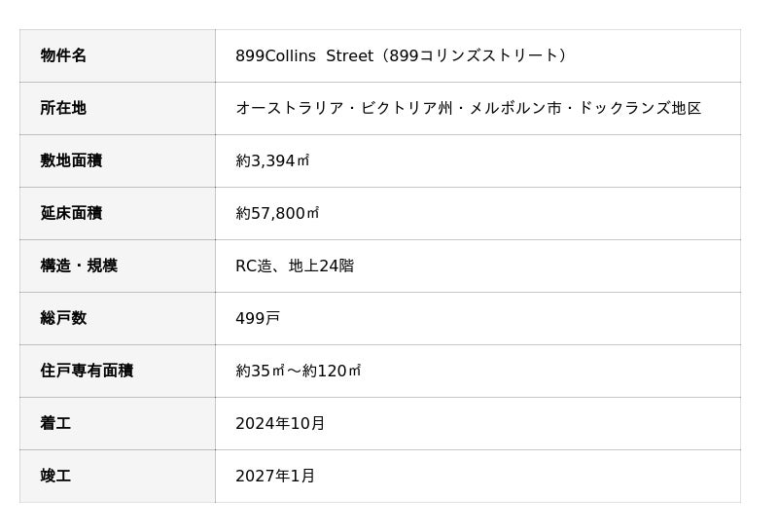Select the 約57,800㎡ value
This screenshot has width=778, height=532.
[277, 213]
